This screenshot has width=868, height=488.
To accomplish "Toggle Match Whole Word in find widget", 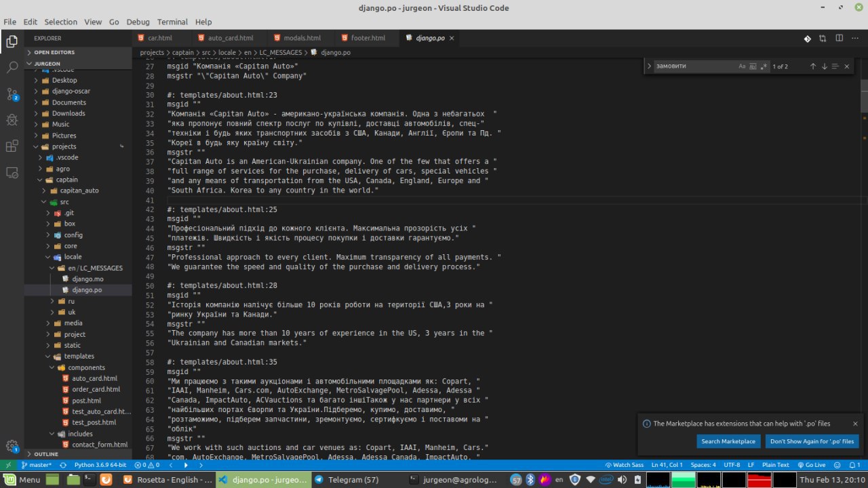I will [x=753, y=66].
